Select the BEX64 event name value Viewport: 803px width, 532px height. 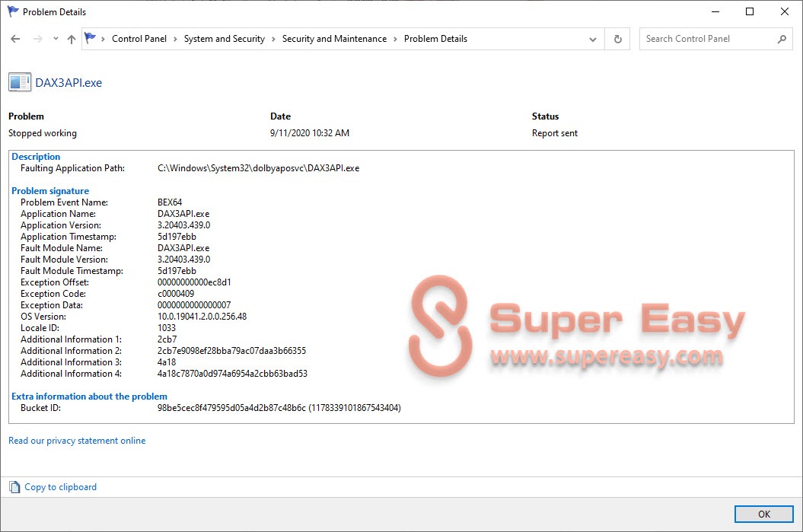(170, 202)
